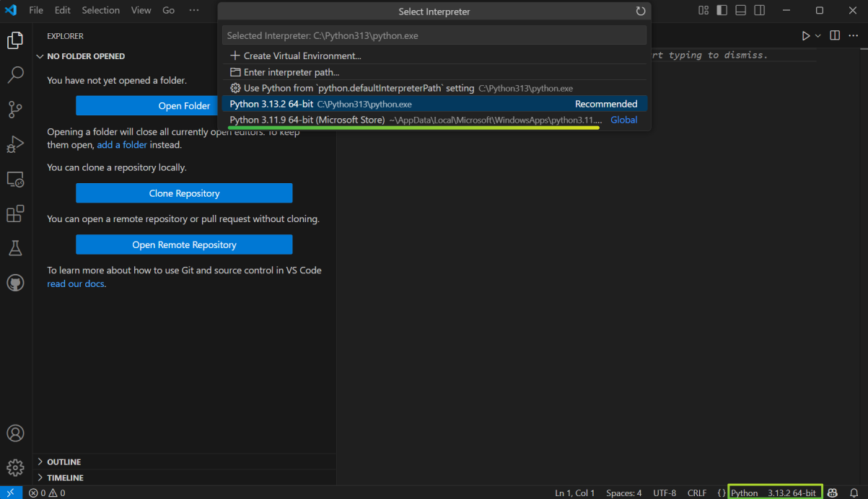Open the Testing flask icon

coord(15,249)
